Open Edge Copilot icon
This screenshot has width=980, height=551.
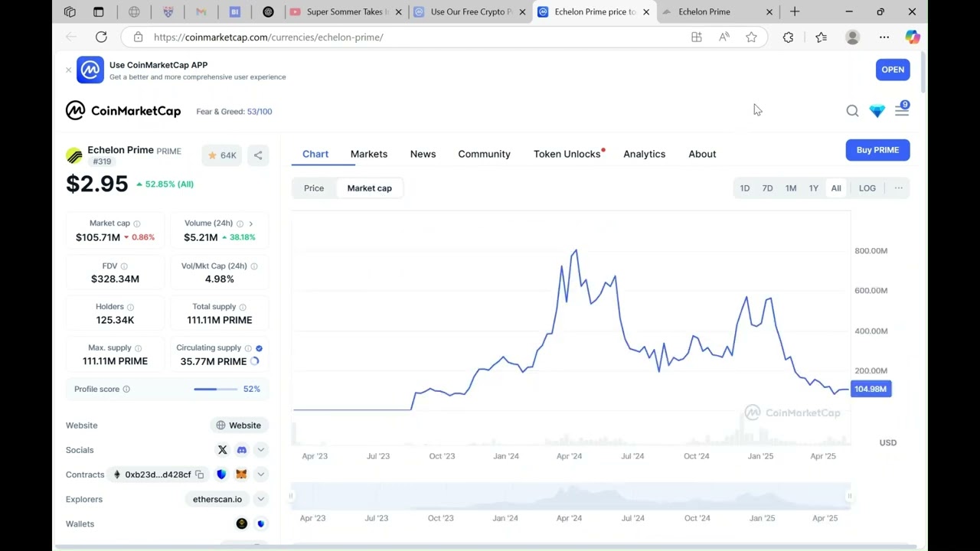912,37
